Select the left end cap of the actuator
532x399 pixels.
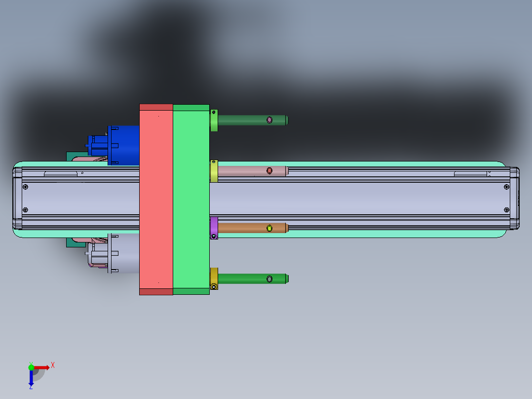tap(17, 199)
